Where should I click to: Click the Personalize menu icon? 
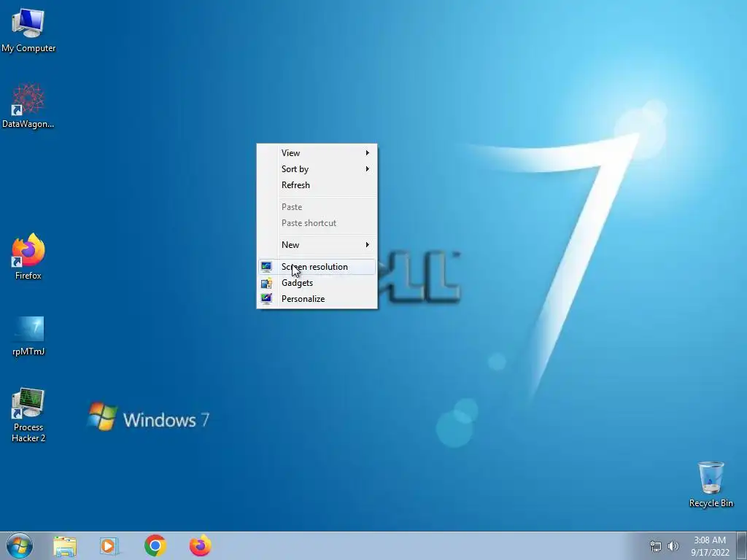tap(266, 298)
